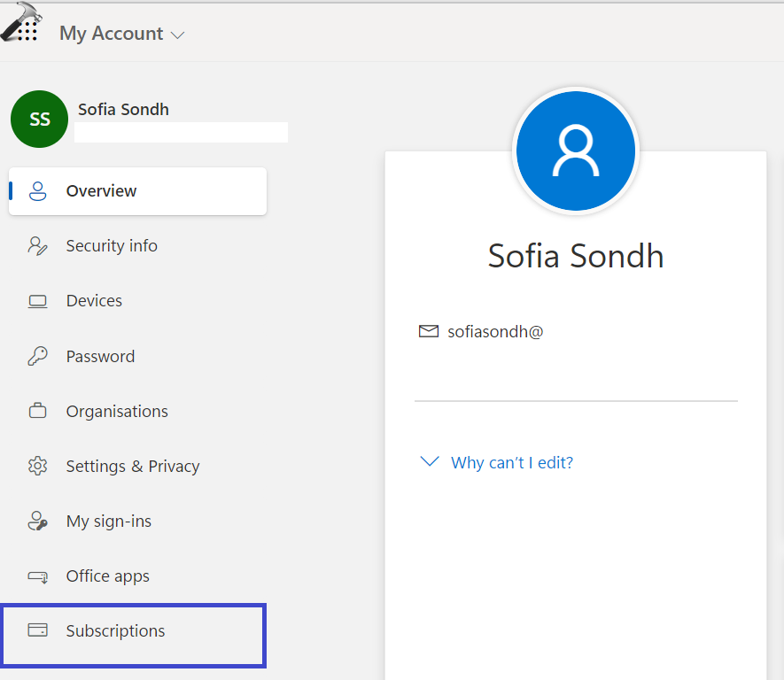
Task: Click the Subscriptions card icon
Action: point(37,631)
